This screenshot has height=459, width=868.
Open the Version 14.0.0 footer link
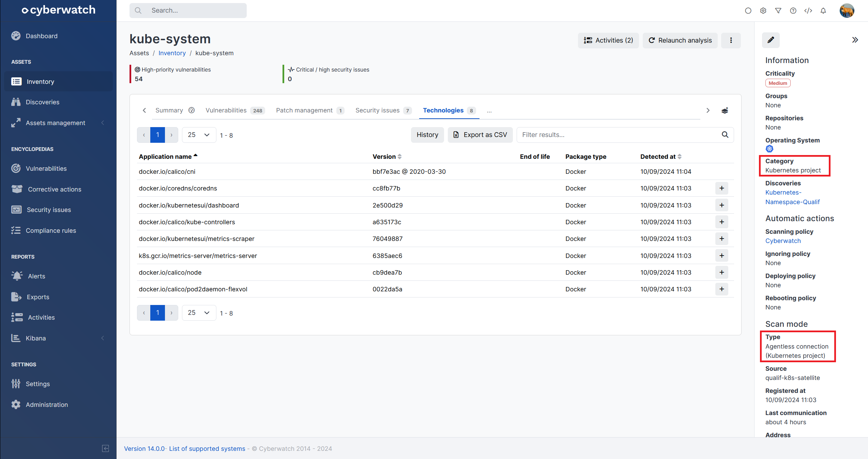[x=144, y=448]
